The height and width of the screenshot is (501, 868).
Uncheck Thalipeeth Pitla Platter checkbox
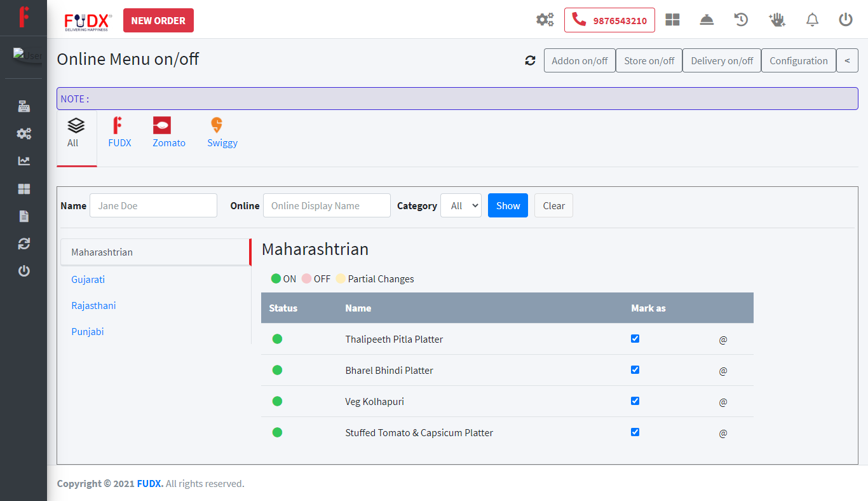[635, 339]
